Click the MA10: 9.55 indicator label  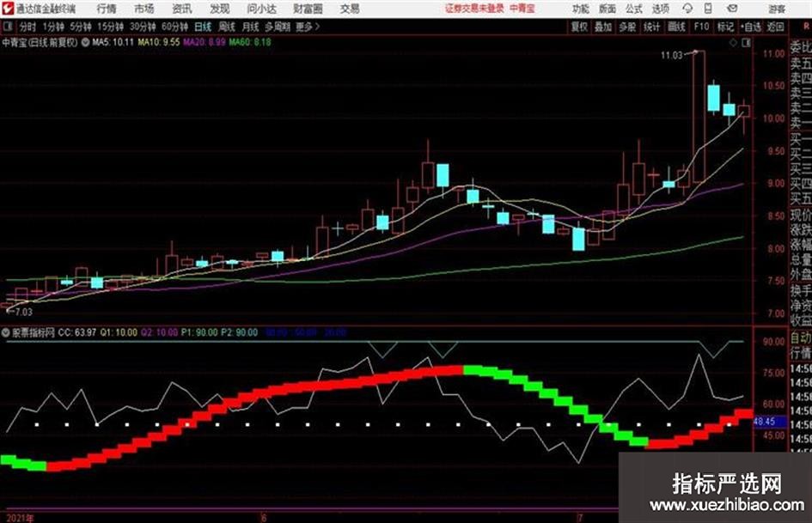pyautogui.click(x=159, y=42)
